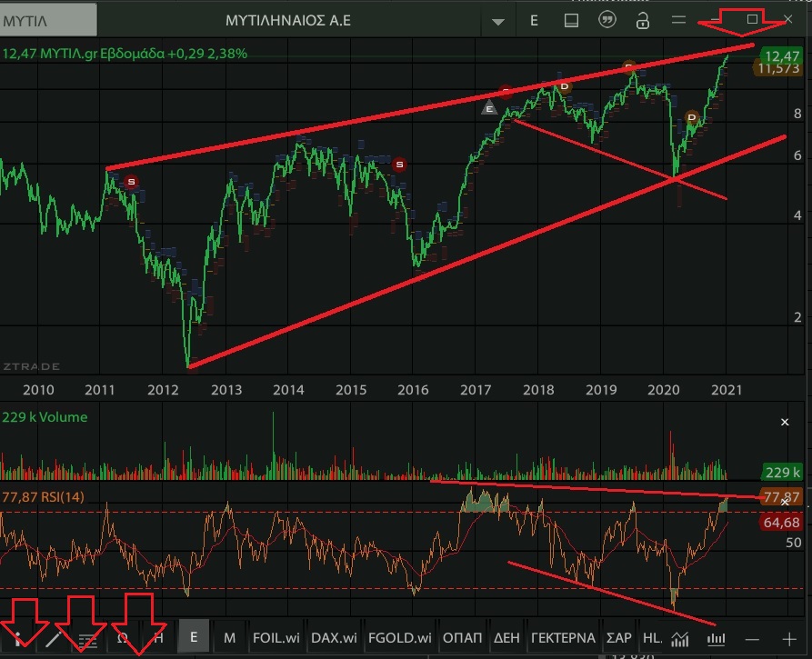Select the S signal marker near 2011

(131, 182)
